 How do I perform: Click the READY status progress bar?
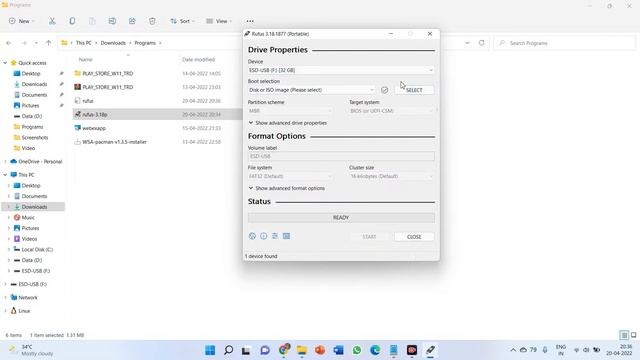point(341,218)
